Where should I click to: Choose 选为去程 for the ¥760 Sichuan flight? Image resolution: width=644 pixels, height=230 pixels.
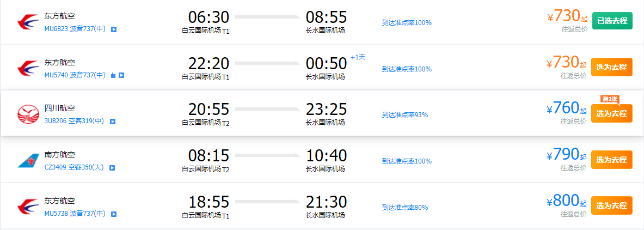(611, 113)
